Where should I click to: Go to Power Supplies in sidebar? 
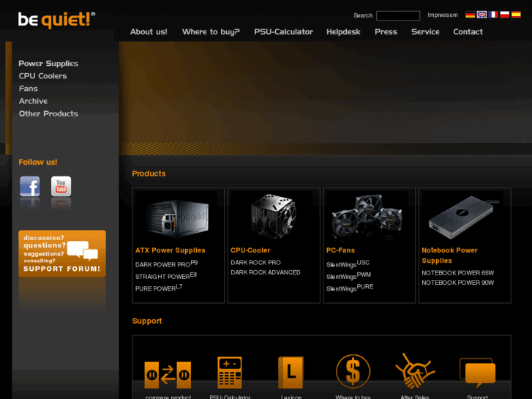(x=48, y=64)
